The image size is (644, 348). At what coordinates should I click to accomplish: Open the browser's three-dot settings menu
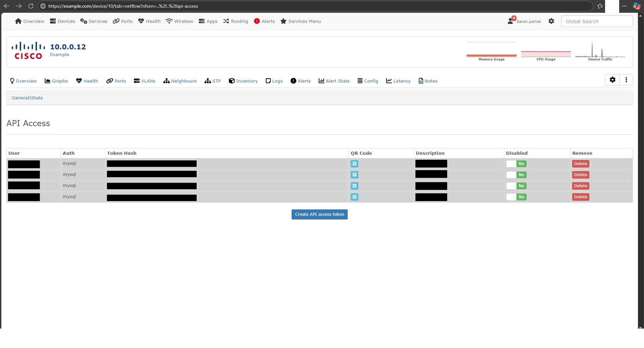[x=624, y=6]
